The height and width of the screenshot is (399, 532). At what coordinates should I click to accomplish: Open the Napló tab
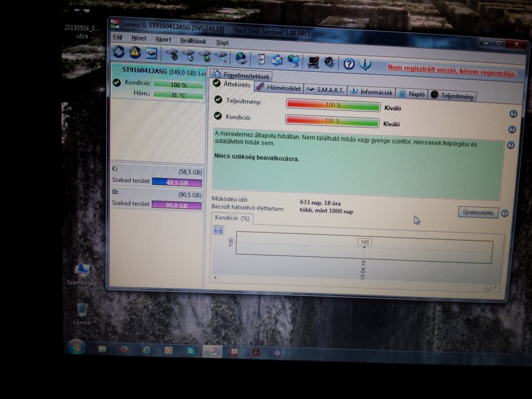(412, 94)
